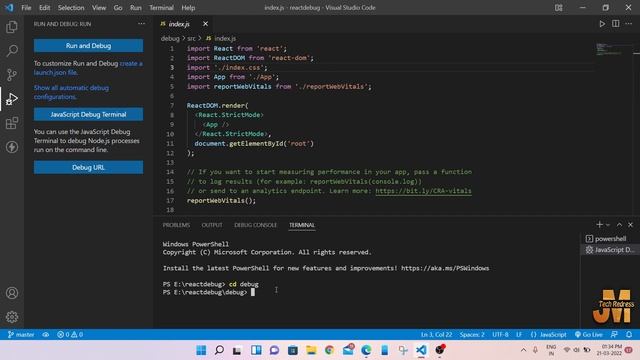Start Go Live server
Screen dimensions: 640x360
click(x=589, y=334)
